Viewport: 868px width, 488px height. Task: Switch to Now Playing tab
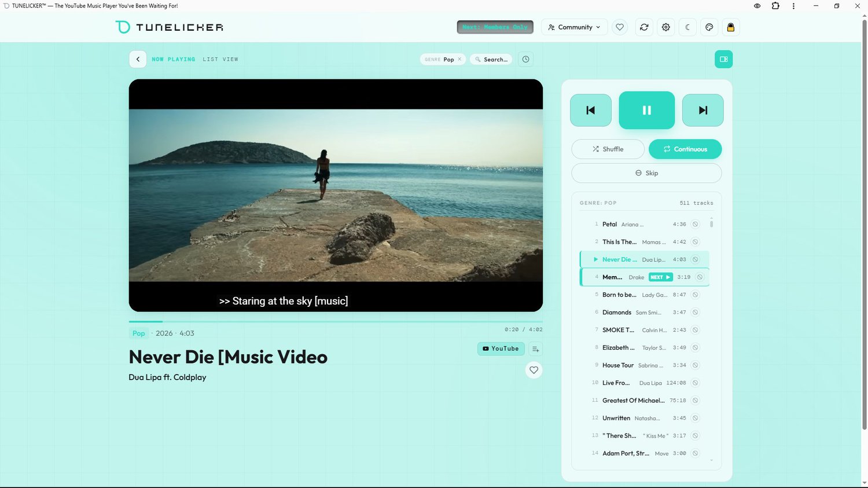(174, 59)
